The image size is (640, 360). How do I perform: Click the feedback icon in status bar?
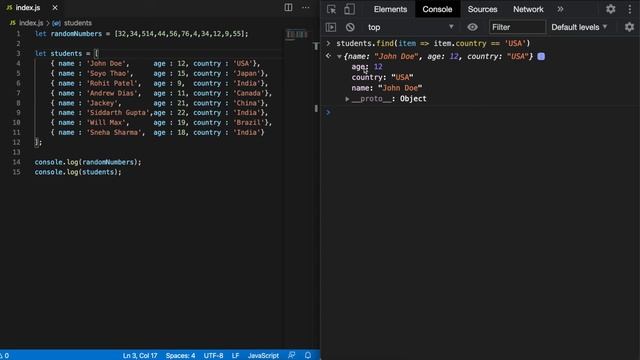tap(291, 356)
